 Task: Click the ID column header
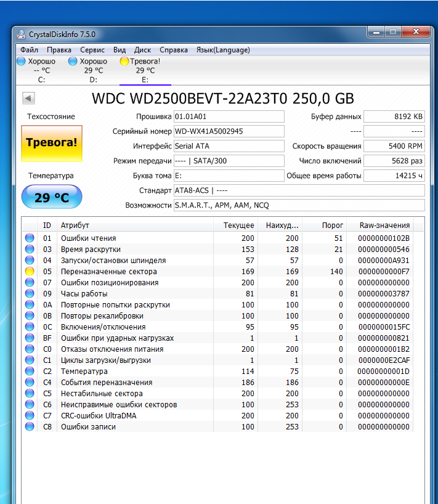(x=47, y=226)
